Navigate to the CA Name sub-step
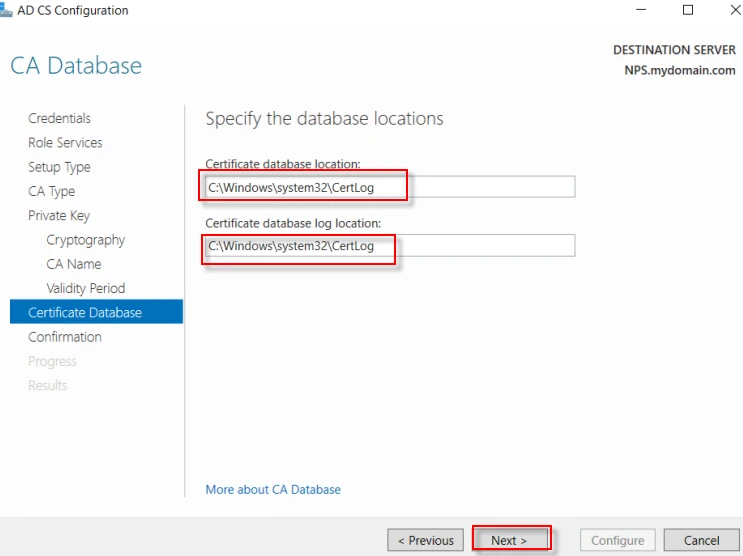Viewport: 743px width, 556px height. coord(73,264)
